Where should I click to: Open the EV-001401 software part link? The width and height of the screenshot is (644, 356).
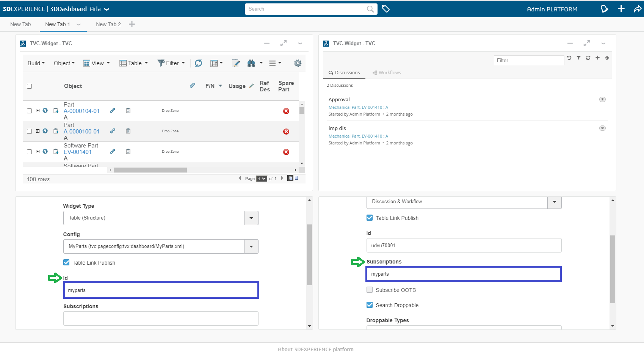tap(78, 152)
